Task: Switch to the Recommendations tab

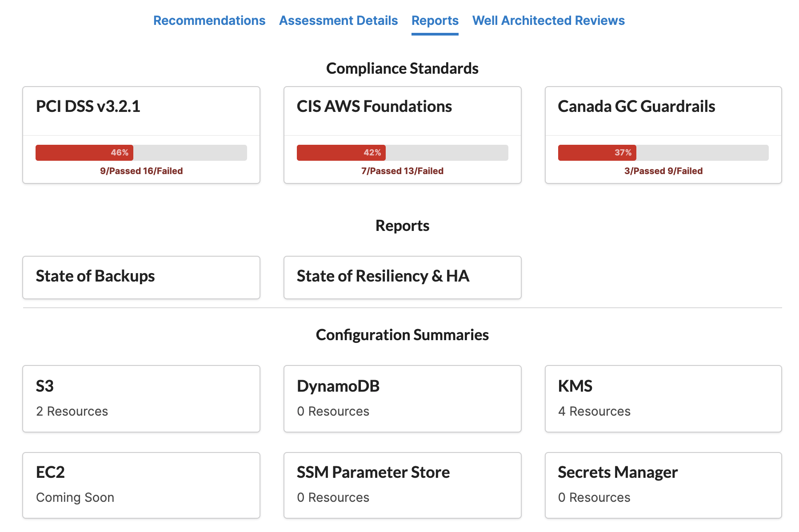Action: (x=209, y=20)
